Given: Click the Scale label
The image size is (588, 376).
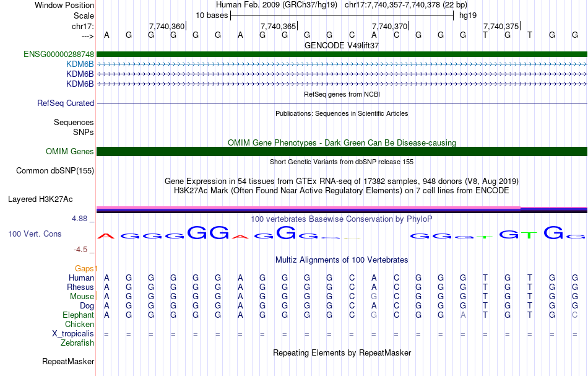Looking at the screenshot, I should [x=84, y=15].
